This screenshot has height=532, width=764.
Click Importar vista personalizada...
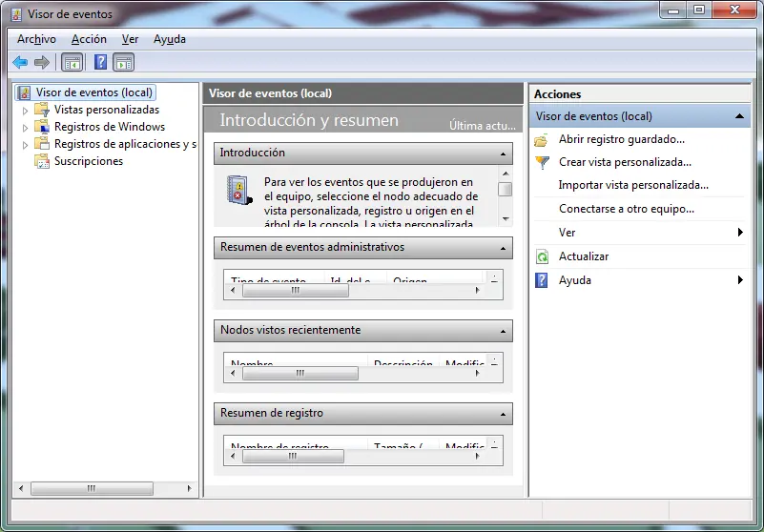633,185
